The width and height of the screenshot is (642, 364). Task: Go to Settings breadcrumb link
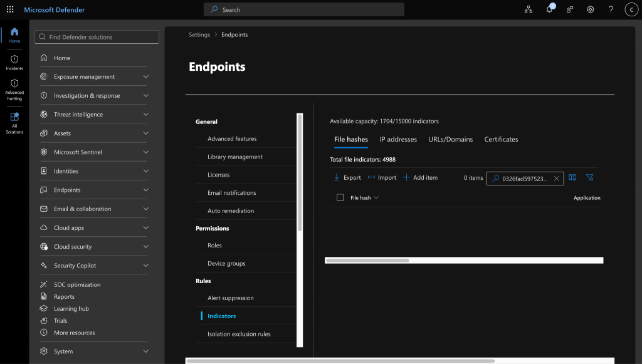[199, 34]
